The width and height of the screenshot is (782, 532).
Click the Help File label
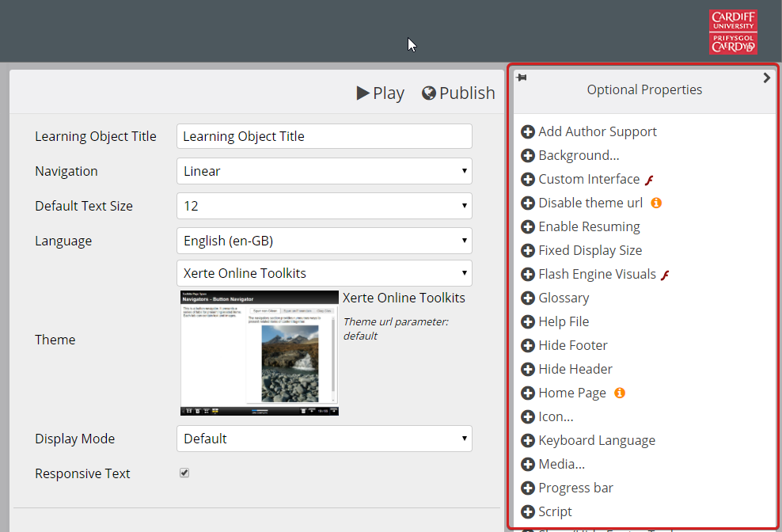click(564, 322)
